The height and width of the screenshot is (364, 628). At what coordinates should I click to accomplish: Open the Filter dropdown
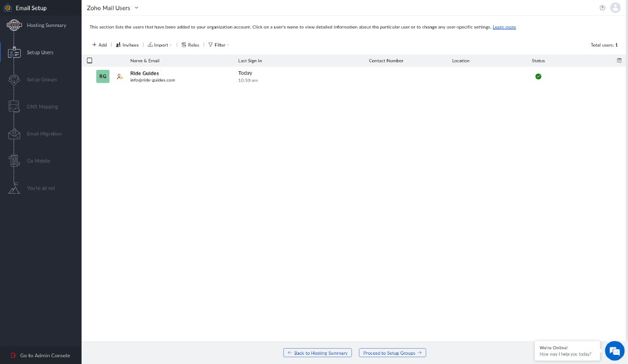tap(219, 45)
